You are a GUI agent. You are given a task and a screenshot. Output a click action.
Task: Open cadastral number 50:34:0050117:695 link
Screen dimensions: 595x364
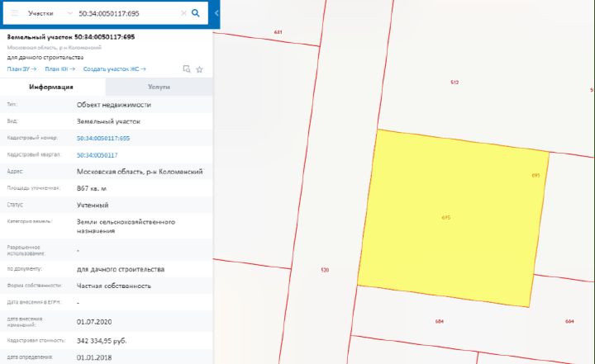103,138
